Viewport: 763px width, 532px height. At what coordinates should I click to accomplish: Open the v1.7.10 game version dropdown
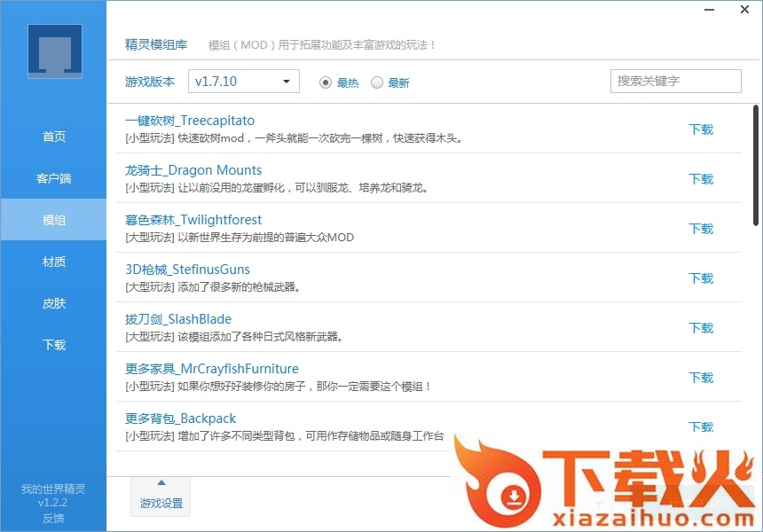(244, 82)
